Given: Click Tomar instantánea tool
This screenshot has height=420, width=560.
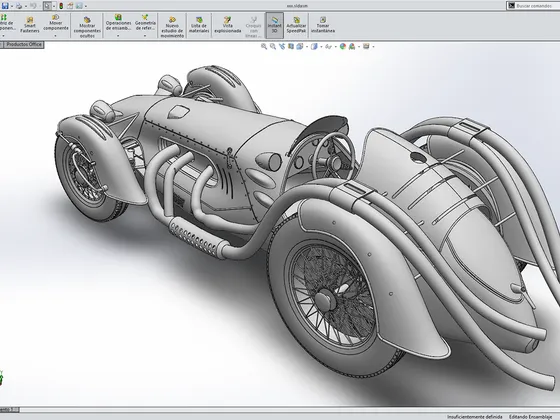Looking at the screenshot, I should (x=322, y=25).
